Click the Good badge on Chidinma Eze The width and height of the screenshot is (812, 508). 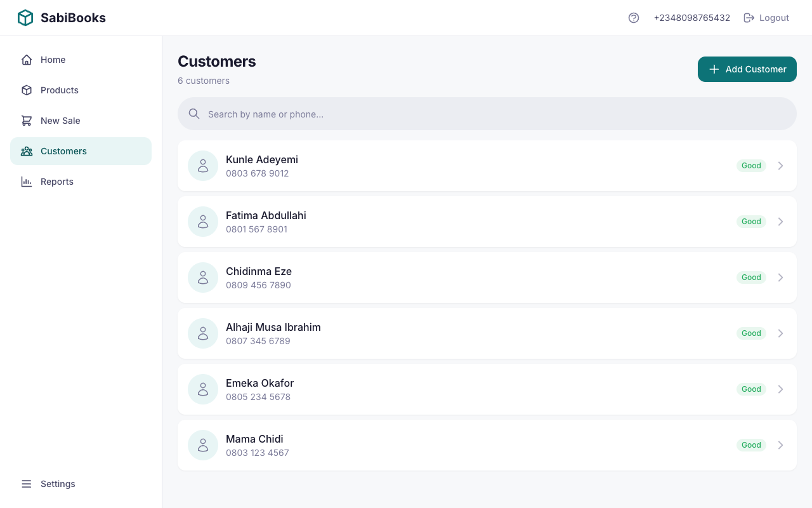[x=751, y=277]
